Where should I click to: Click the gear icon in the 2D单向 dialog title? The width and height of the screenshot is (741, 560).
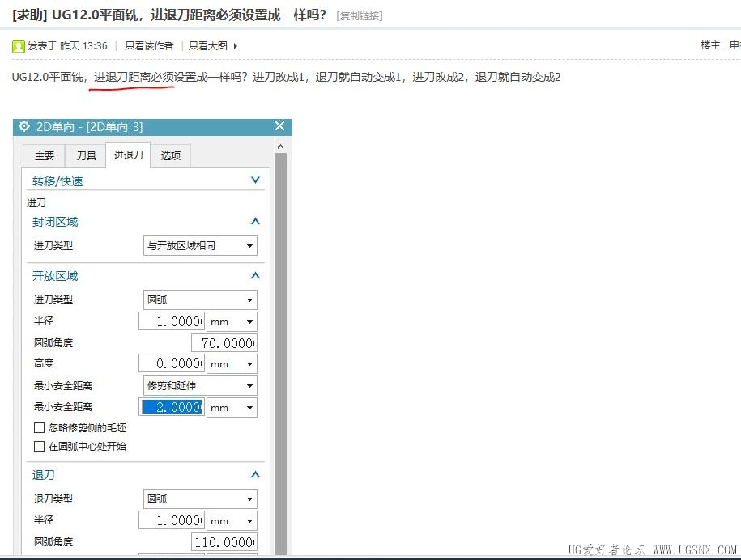click(x=24, y=126)
